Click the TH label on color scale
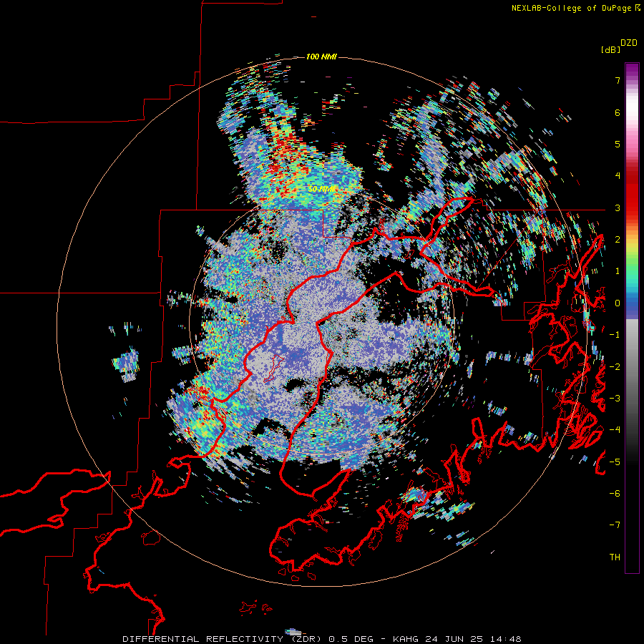The height and width of the screenshot is (644, 644). (x=615, y=557)
